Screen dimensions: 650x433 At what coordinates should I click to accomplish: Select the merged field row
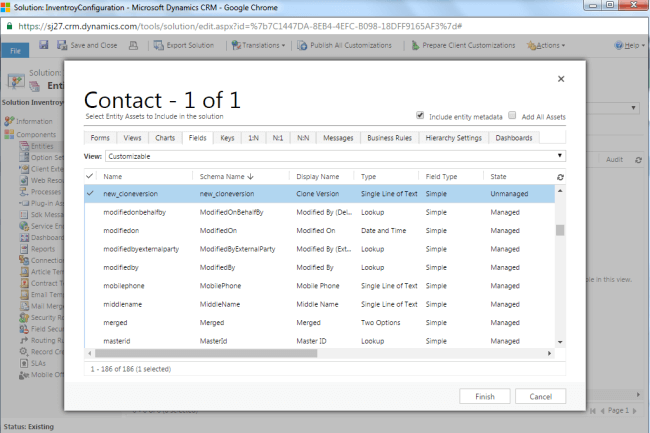(319, 322)
